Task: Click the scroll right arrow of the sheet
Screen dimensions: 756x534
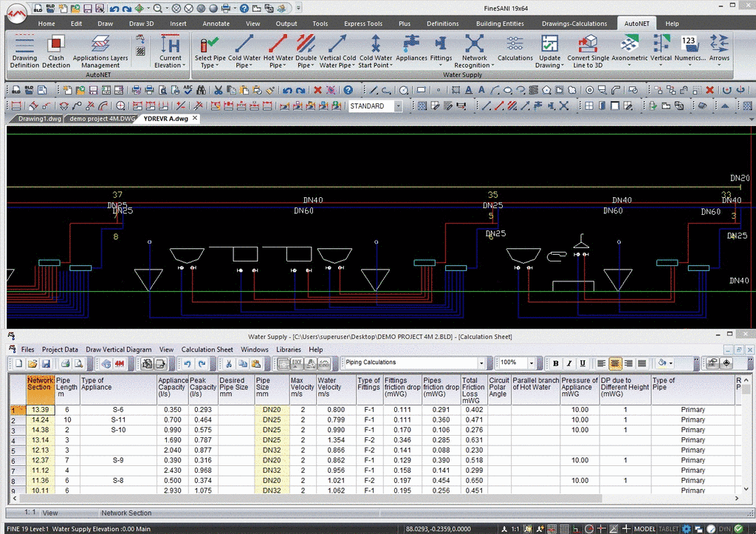Action: tap(736, 499)
